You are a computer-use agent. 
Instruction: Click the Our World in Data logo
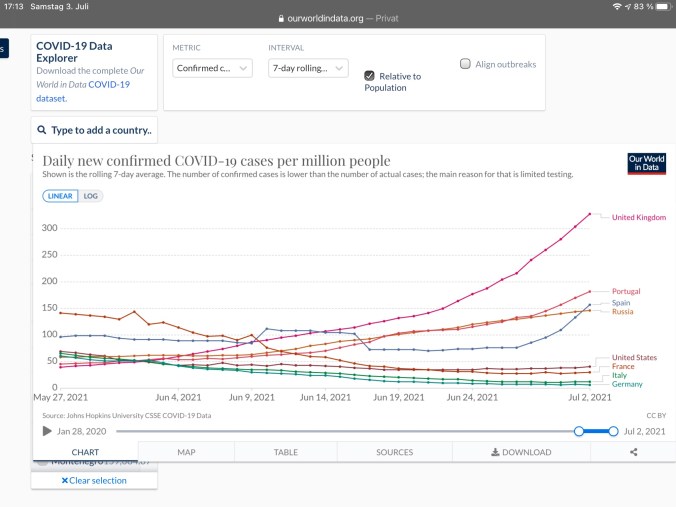click(646, 164)
